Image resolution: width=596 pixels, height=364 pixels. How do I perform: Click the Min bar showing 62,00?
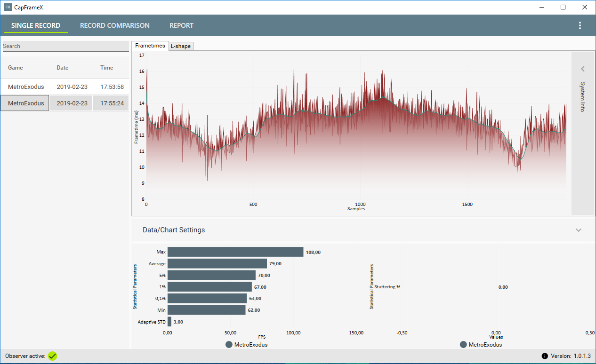[x=207, y=310]
